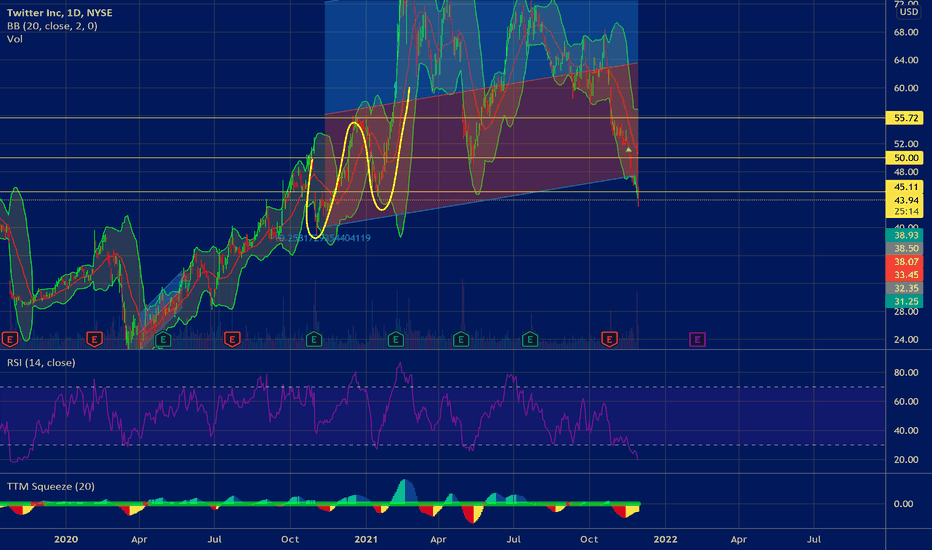Viewport: 932px width, 550px height.
Task: Click the Twitter Inc, 1D, NYSE symbol title
Action: click(59, 12)
